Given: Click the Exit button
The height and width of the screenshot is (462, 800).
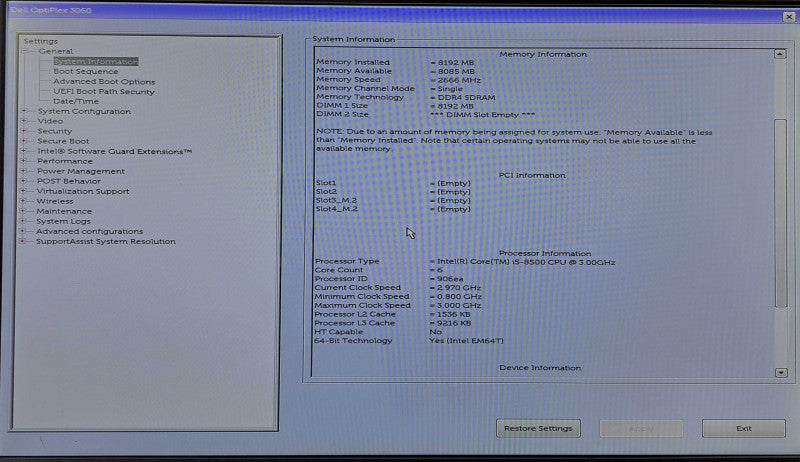Looking at the screenshot, I should 744,428.
